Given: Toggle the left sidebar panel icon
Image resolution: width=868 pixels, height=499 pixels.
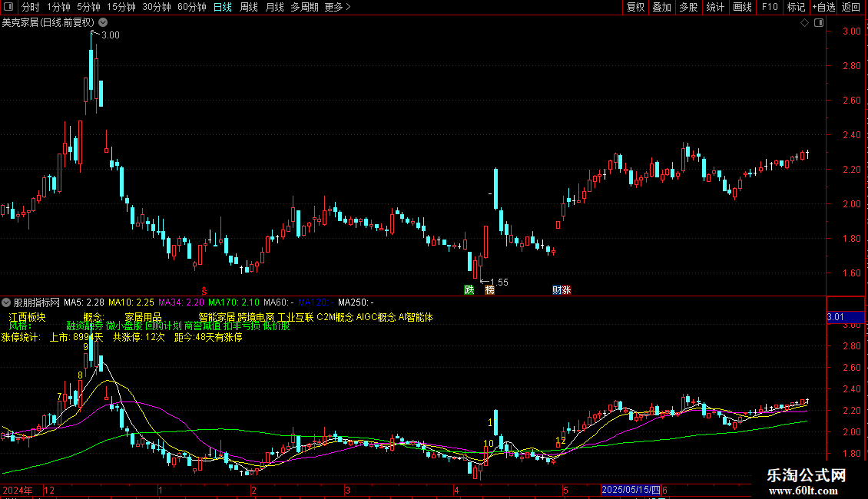Looking at the screenshot, I should (8, 7).
